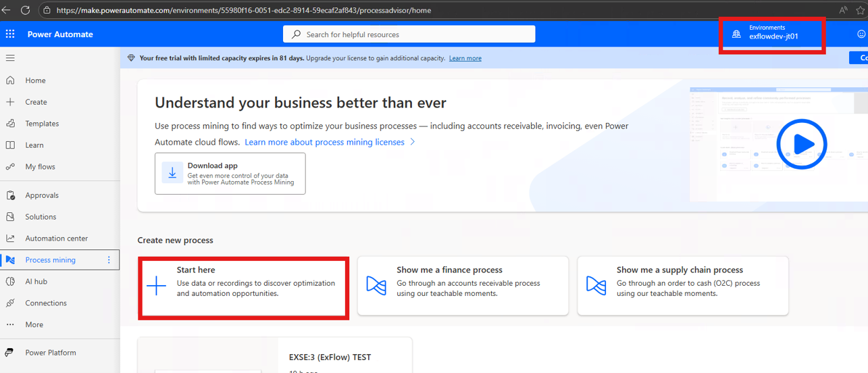Follow the Learn more link in trial banner

pos(465,58)
